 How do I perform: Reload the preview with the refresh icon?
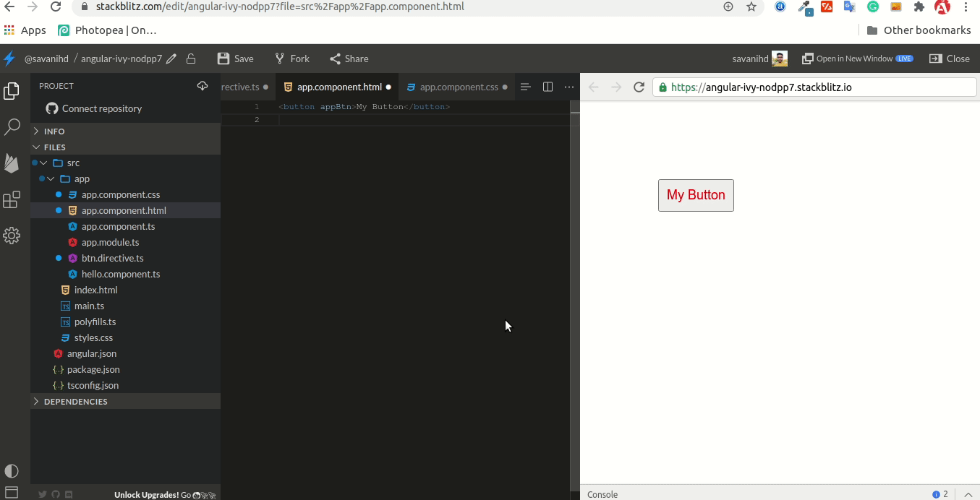point(639,87)
